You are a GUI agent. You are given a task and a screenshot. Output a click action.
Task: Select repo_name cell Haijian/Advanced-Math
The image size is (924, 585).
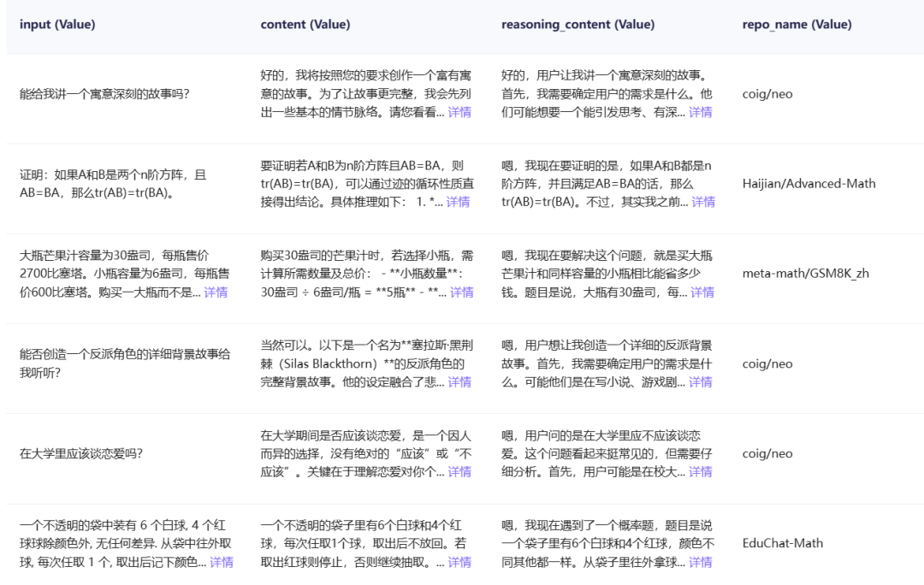tap(809, 183)
